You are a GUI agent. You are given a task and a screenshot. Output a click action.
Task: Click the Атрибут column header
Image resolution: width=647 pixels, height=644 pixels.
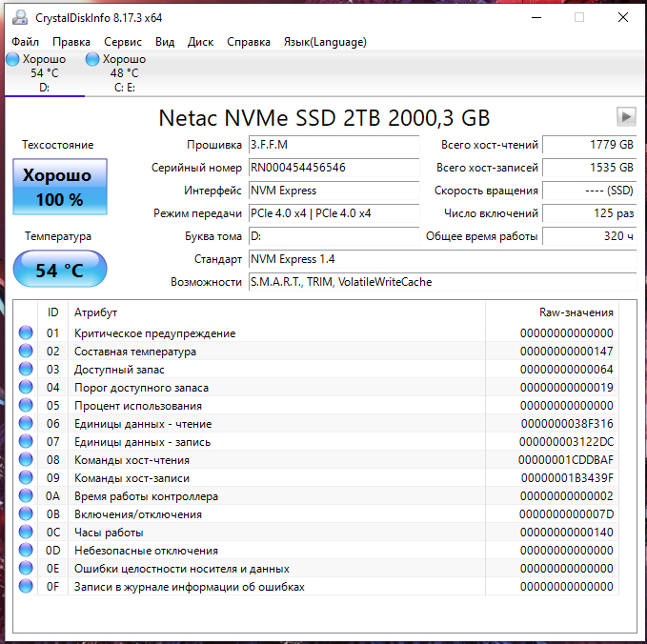pyautogui.click(x=95, y=312)
